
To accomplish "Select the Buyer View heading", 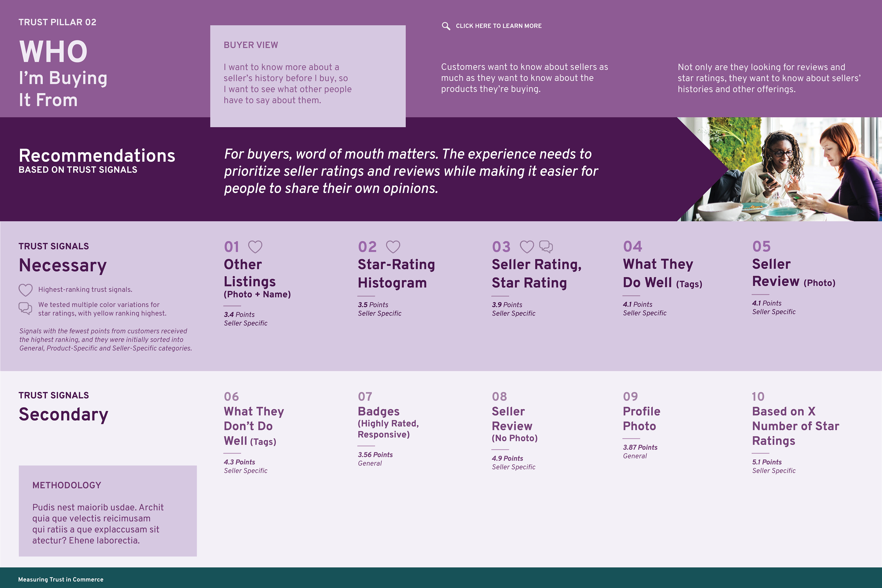I will coord(251,45).
